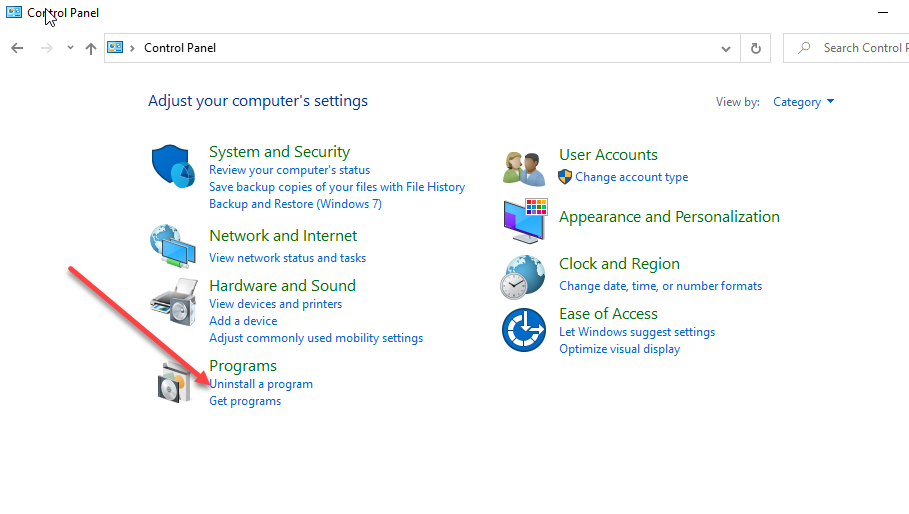909x514 pixels.
Task: Open Ease of Access category
Action: coord(608,313)
